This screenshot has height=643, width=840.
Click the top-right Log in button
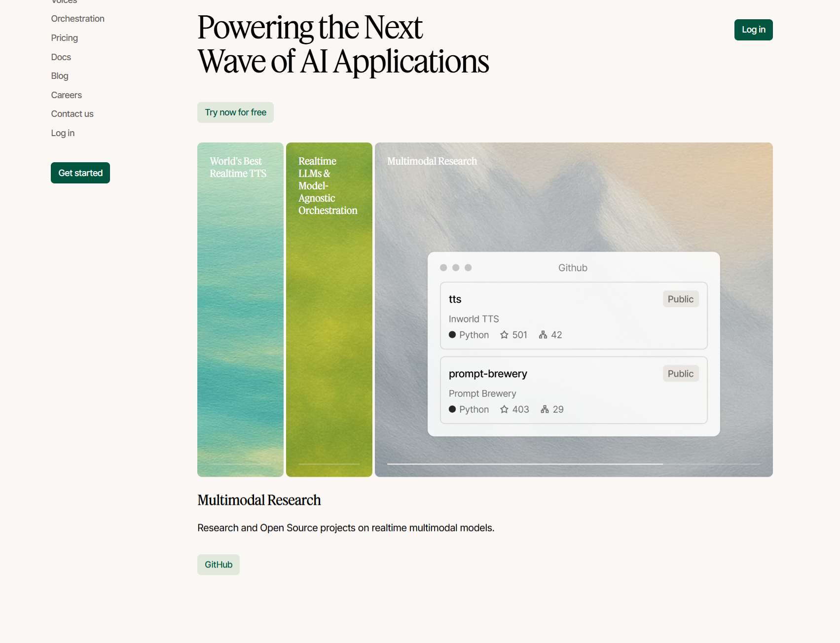[x=753, y=30]
